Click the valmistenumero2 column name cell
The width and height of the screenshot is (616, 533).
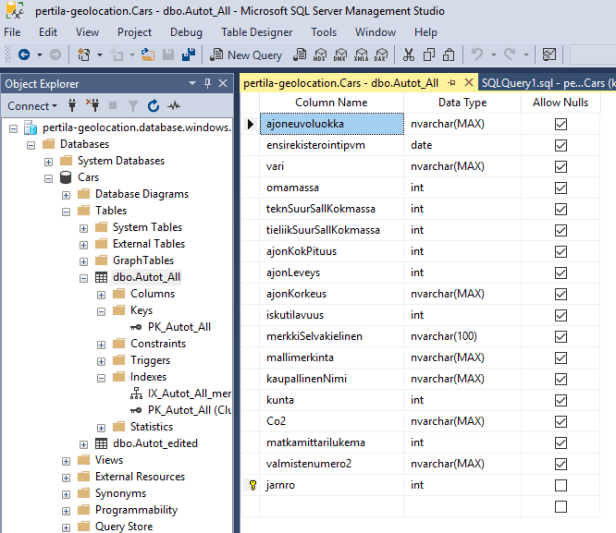331,464
